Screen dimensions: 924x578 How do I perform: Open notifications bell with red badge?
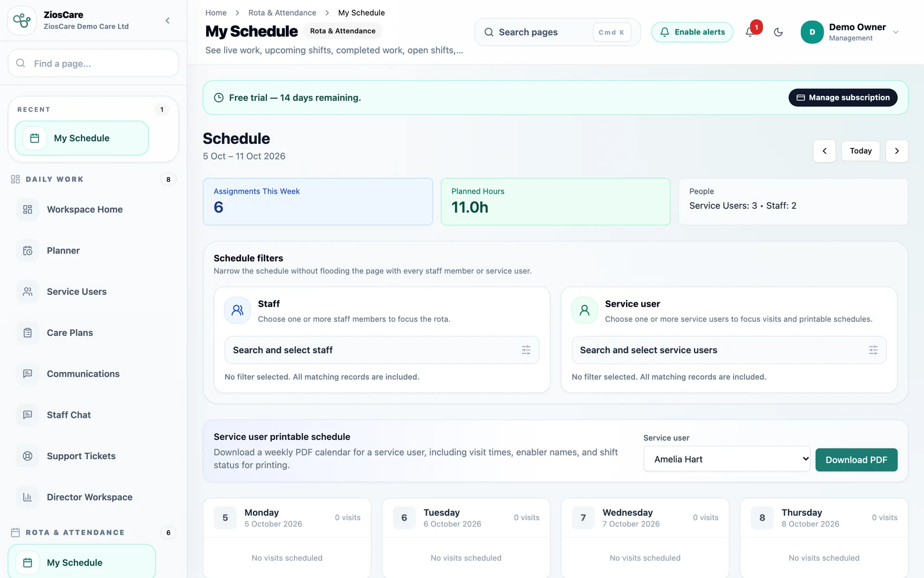750,32
